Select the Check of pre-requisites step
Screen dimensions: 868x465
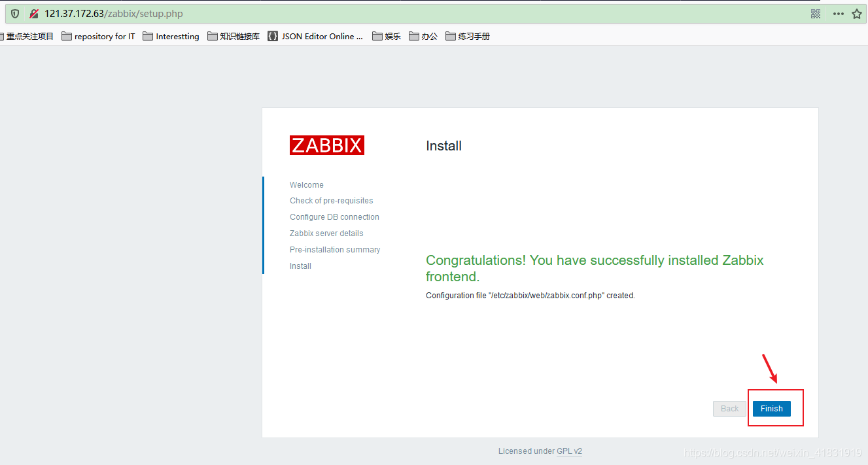tap(332, 201)
